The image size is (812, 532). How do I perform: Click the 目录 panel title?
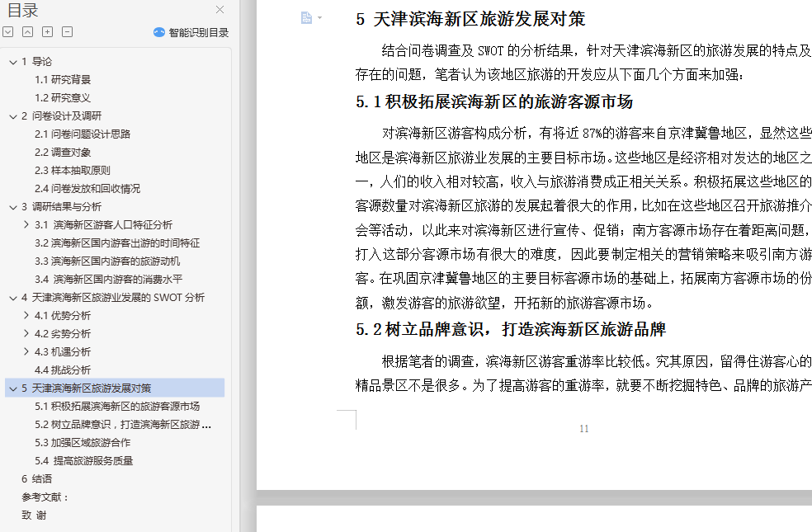click(23, 11)
